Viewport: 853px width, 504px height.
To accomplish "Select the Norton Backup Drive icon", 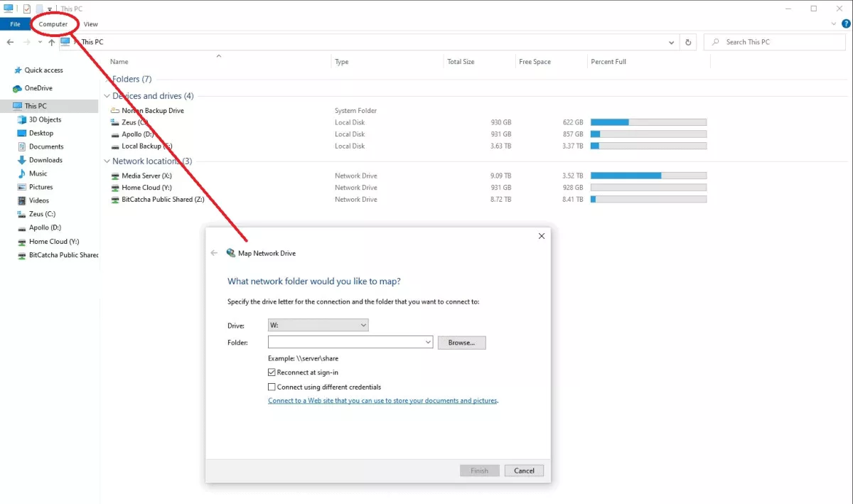I will coord(115,111).
